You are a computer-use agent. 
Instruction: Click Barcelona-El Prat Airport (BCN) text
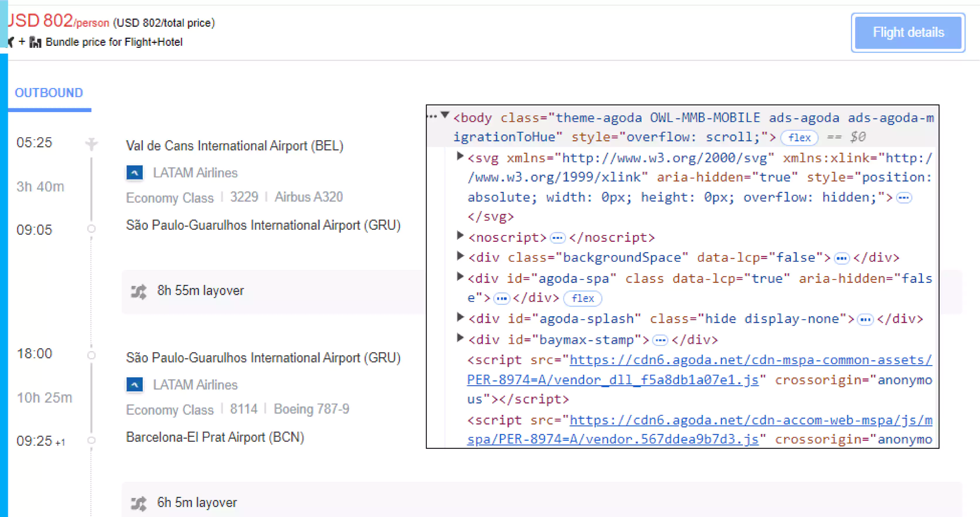[215, 437]
